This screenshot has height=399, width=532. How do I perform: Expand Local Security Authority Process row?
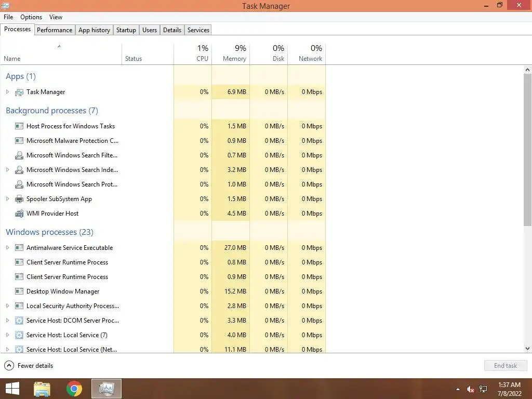(x=7, y=306)
